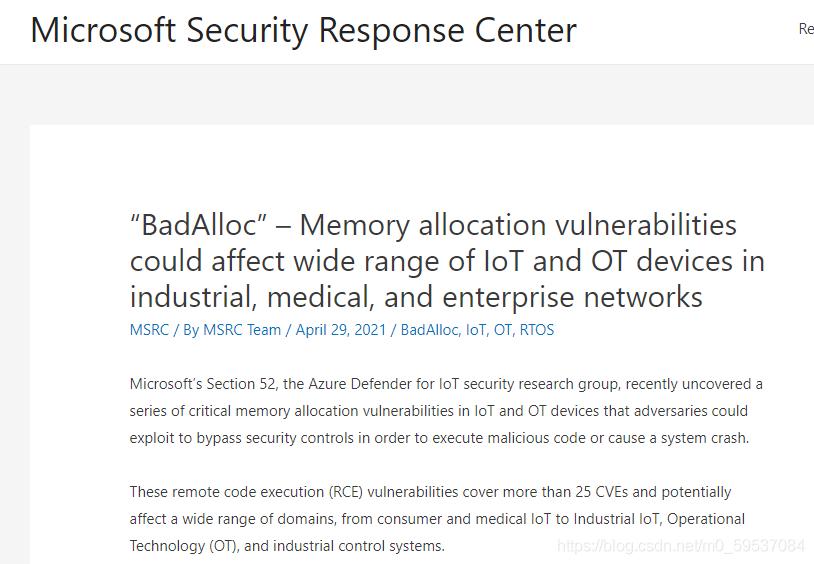The width and height of the screenshot is (814, 564).
Task: Select the April 29, 2021 date text
Action: pos(341,330)
